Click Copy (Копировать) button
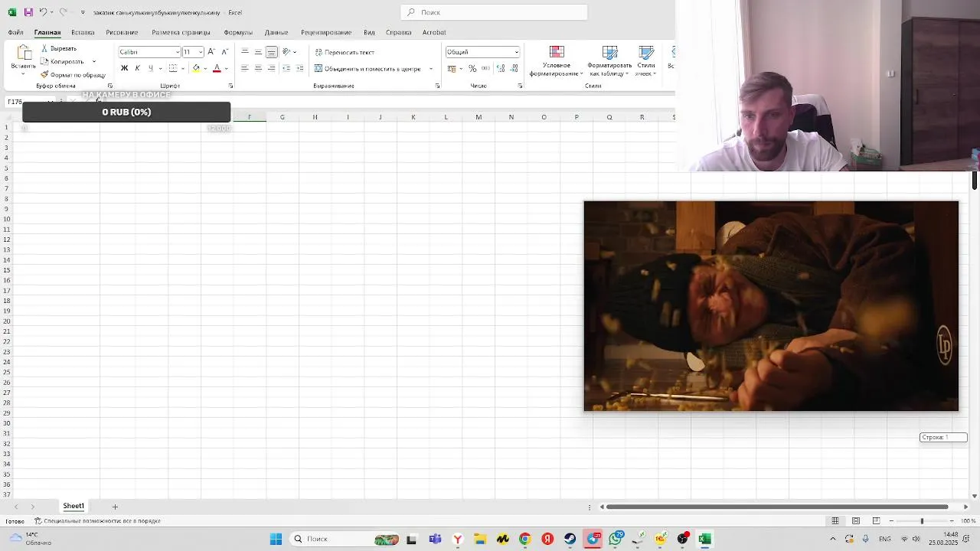The height and width of the screenshot is (551, 980). (x=62, y=61)
